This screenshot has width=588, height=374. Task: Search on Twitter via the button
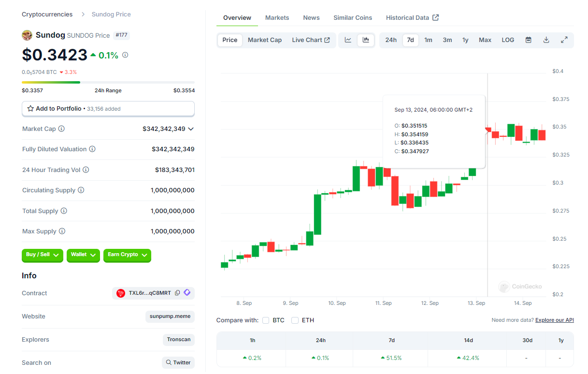click(x=178, y=362)
